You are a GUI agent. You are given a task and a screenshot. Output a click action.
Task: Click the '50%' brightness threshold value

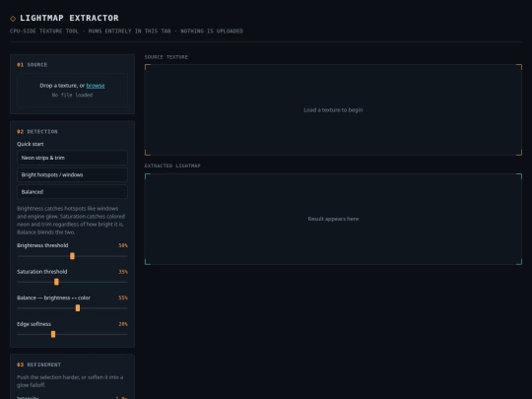click(123, 245)
